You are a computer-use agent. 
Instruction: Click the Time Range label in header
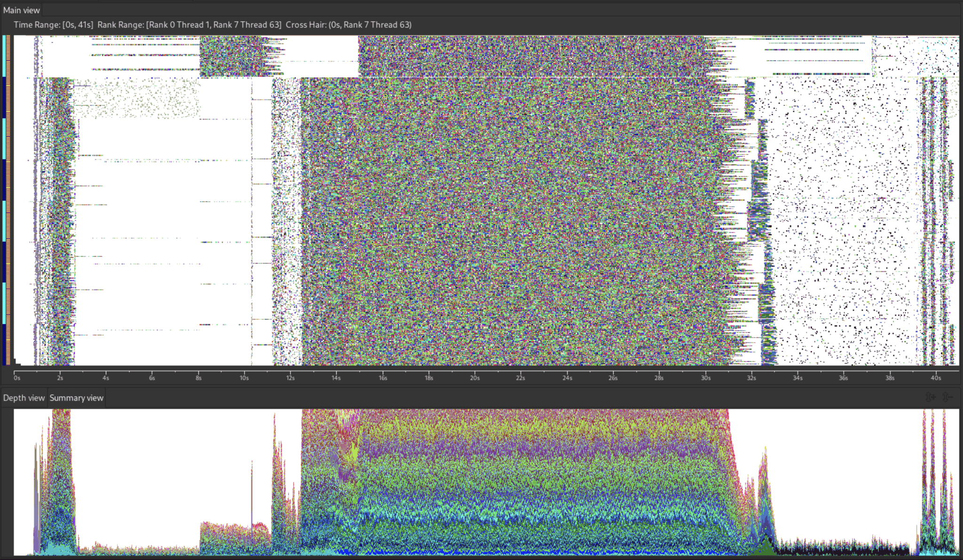53,25
